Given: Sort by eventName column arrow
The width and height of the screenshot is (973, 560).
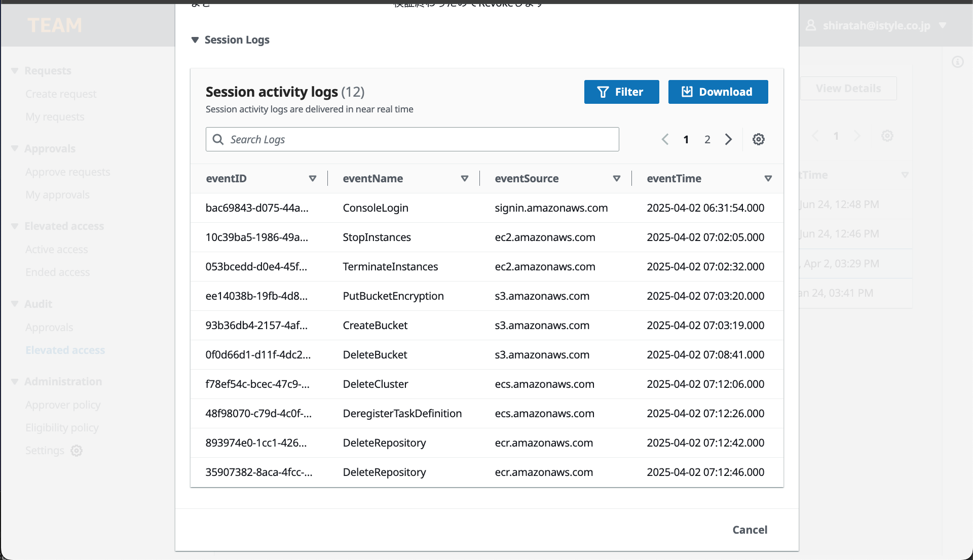Looking at the screenshot, I should tap(464, 178).
